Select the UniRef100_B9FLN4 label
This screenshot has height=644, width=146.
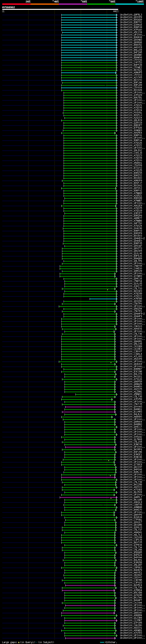(x=131, y=82)
